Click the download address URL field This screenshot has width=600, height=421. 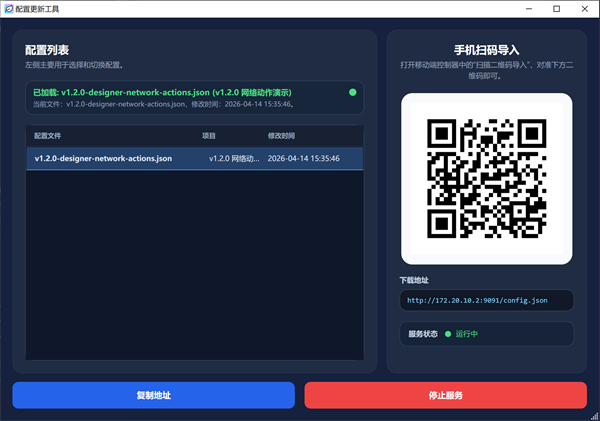point(486,300)
